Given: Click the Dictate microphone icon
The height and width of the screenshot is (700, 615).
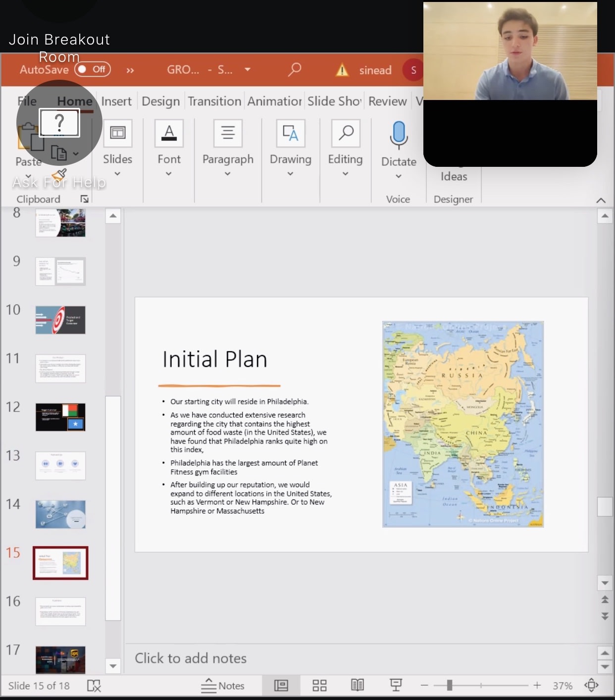Looking at the screenshot, I should (399, 135).
